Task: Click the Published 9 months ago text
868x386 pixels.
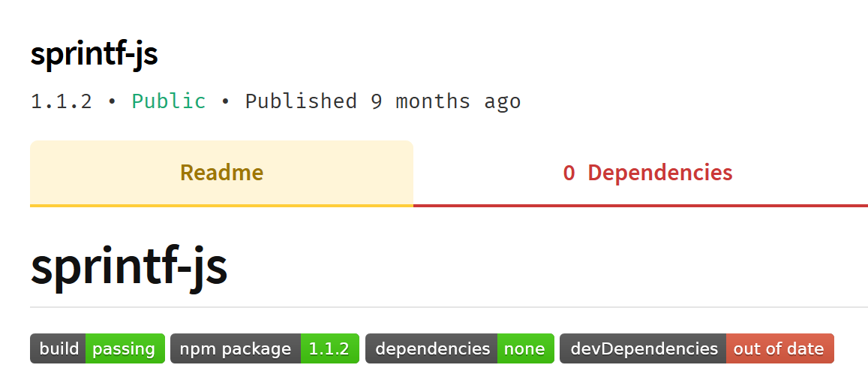Action: pyautogui.click(x=383, y=101)
